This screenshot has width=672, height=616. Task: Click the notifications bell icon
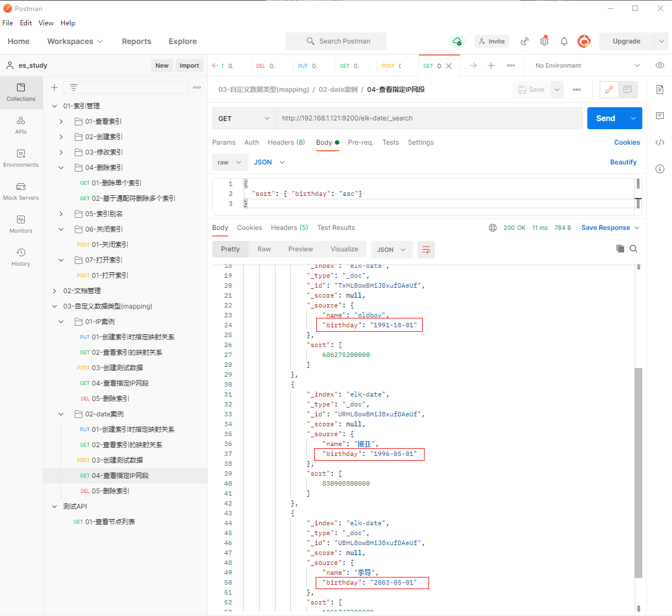564,41
